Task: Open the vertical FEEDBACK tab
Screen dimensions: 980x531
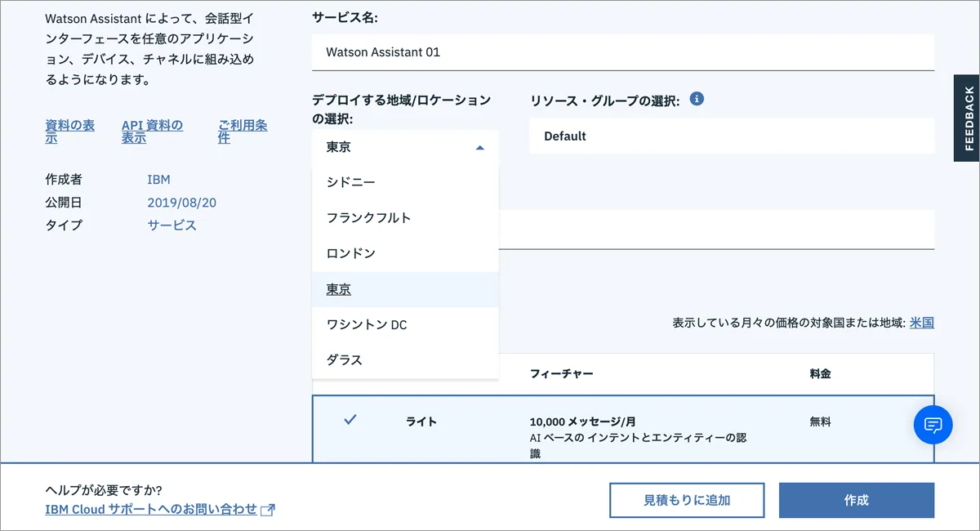Action: click(967, 118)
